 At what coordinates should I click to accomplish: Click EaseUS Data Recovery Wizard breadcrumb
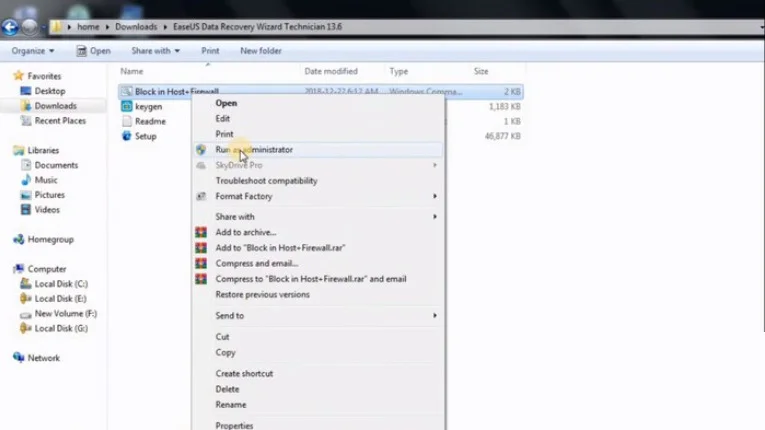click(258, 27)
